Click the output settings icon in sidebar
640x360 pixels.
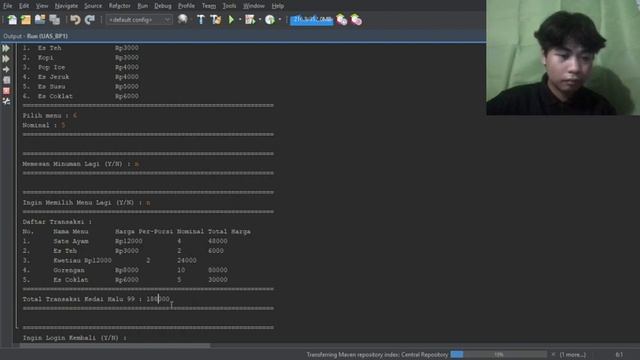pyautogui.click(x=6, y=101)
